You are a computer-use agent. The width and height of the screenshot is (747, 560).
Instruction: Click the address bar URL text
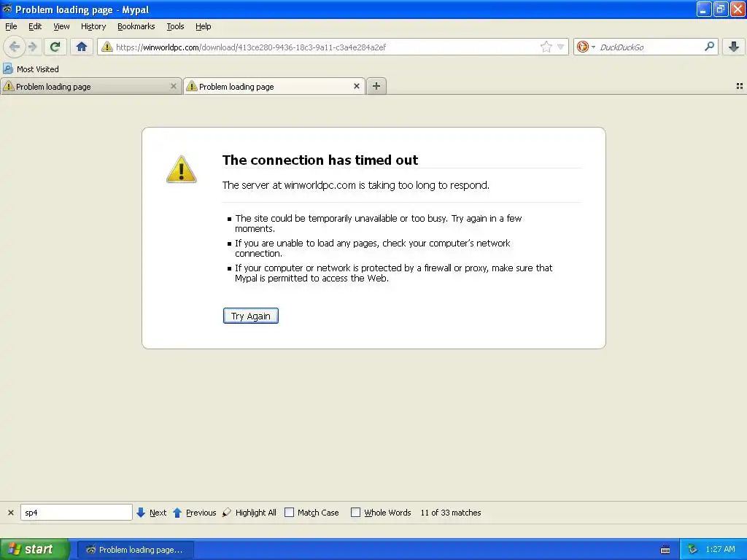click(251, 47)
